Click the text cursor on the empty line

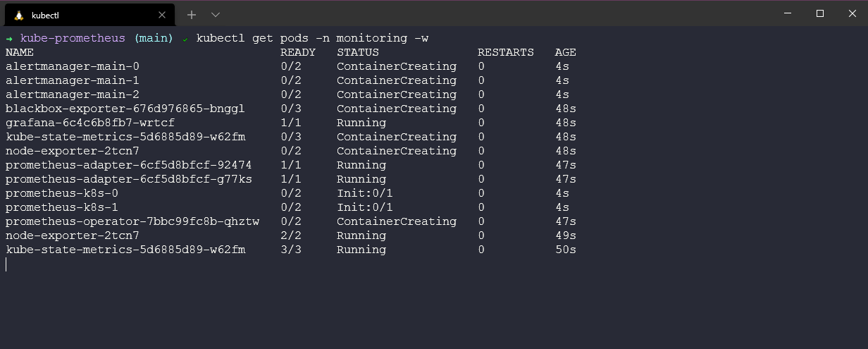click(6, 264)
